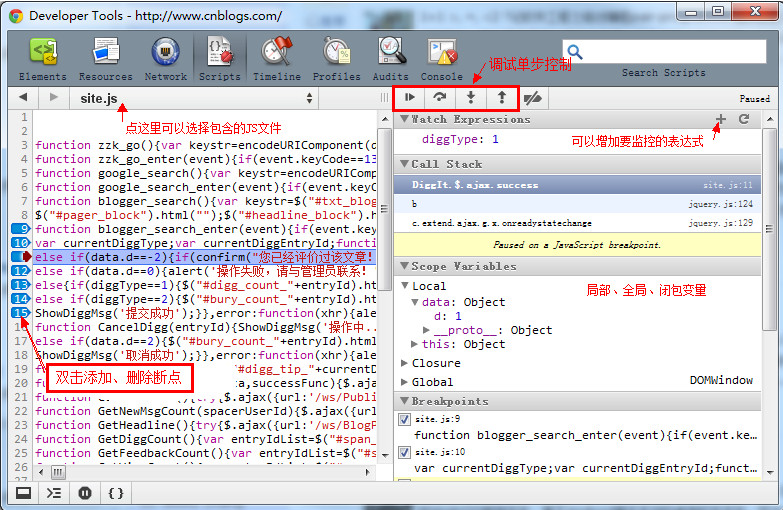Expand the Closure scope section
This screenshot has width=783, height=510.
(x=405, y=363)
